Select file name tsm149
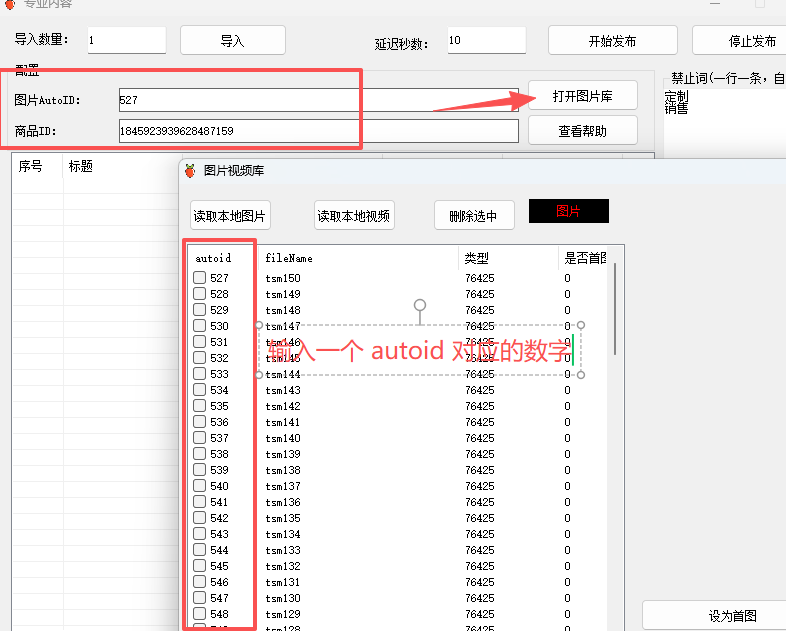786x631 pixels. click(x=283, y=294)
